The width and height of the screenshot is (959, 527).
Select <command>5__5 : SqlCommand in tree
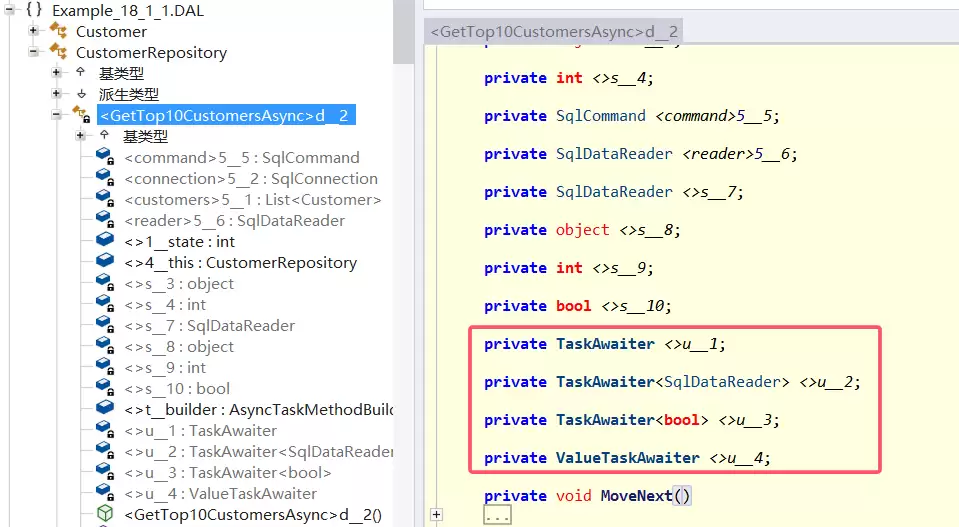pos(242,158)
